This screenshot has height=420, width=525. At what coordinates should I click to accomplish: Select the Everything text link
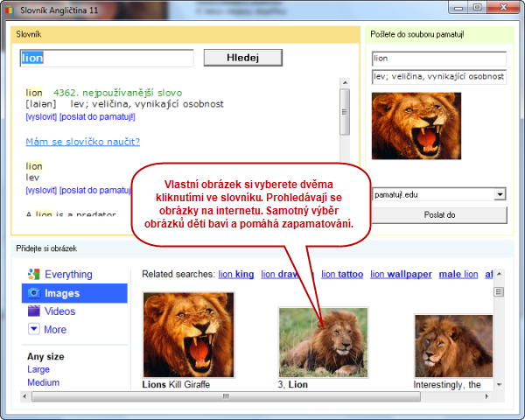(68, 275)
